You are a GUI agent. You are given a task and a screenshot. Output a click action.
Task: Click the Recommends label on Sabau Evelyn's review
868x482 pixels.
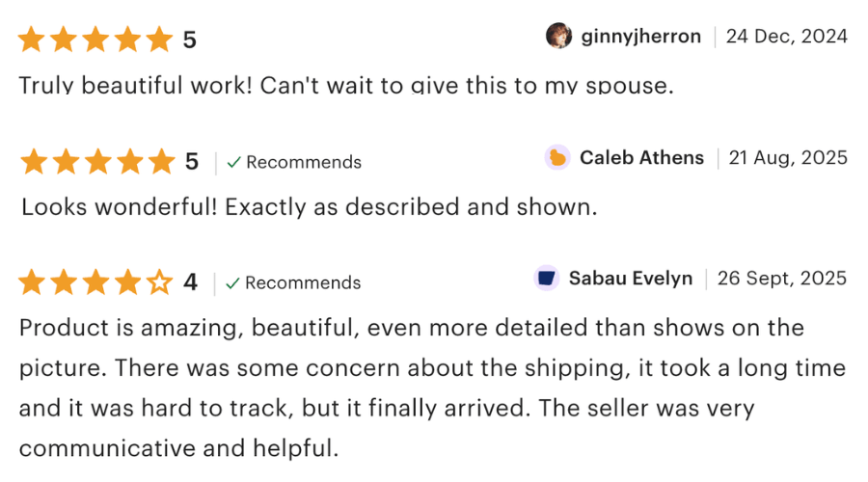click(303, 283)
